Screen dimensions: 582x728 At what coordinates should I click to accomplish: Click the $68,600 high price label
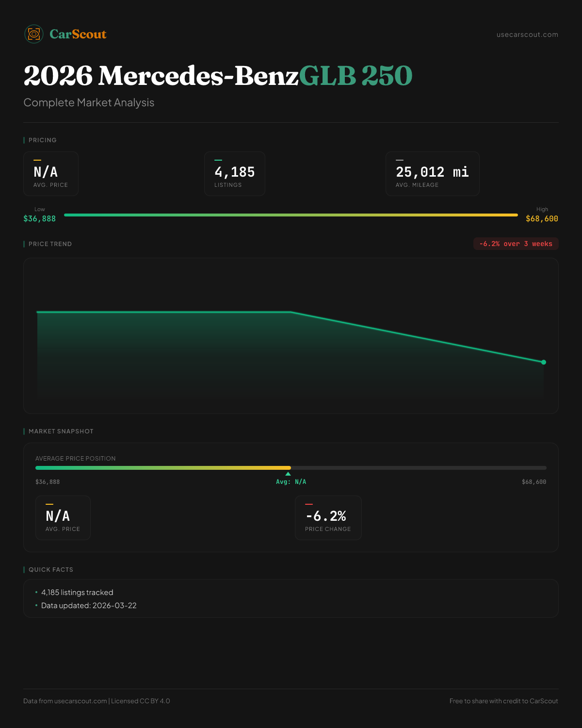[542, 219]
